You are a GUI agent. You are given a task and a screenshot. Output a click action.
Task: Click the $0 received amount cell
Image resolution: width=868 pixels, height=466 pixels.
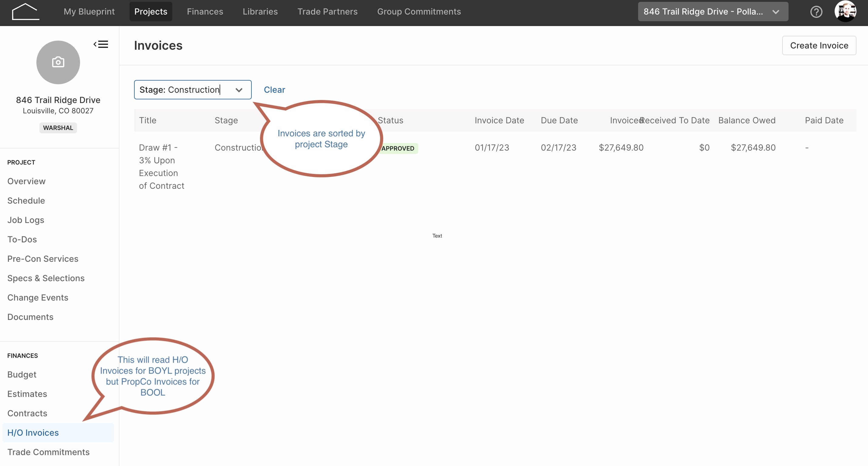704,148
